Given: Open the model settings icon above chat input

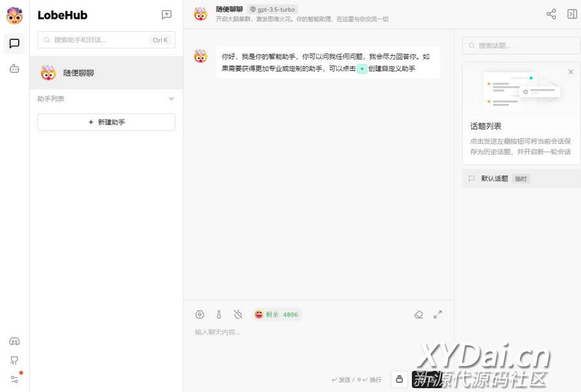Looking at the screenshot, I should click(x=199, y=315).
